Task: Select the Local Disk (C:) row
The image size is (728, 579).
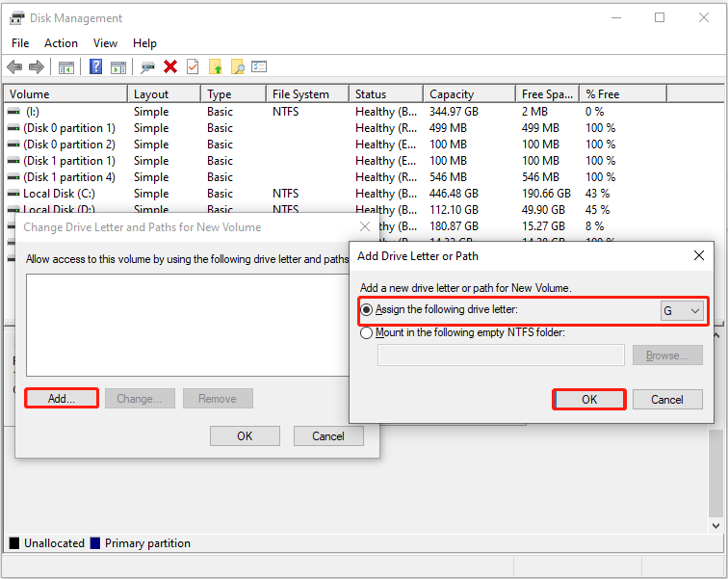Action: pos(364,193)
